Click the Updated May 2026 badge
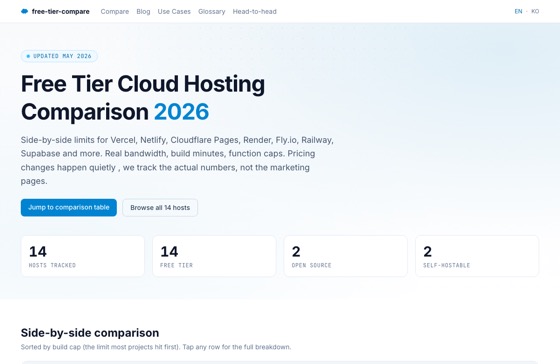560x364 pixels. pyautogui.click(x=59, y=56)
